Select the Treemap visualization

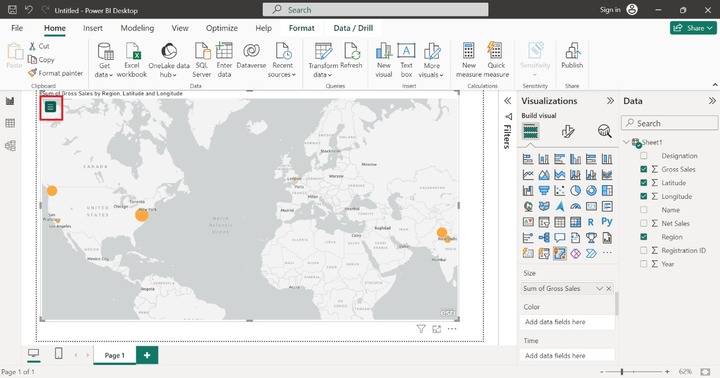(607, 190)
